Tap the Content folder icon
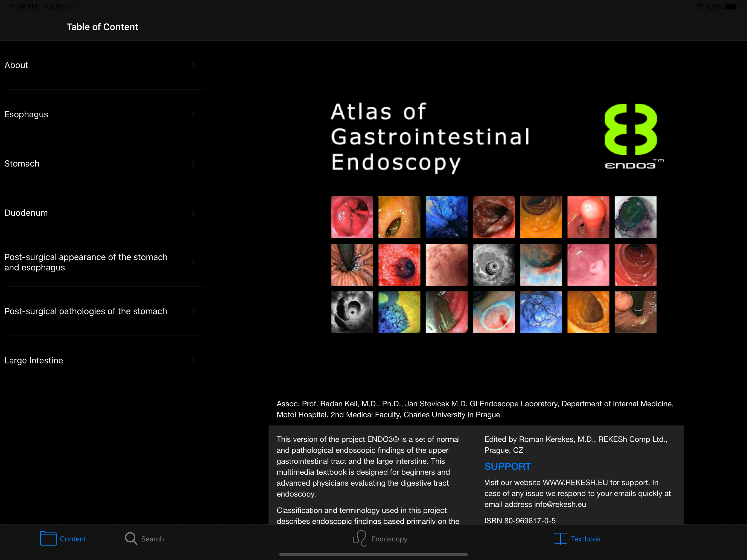The width and height of the screenshot is (747, 560). point(48,538)
